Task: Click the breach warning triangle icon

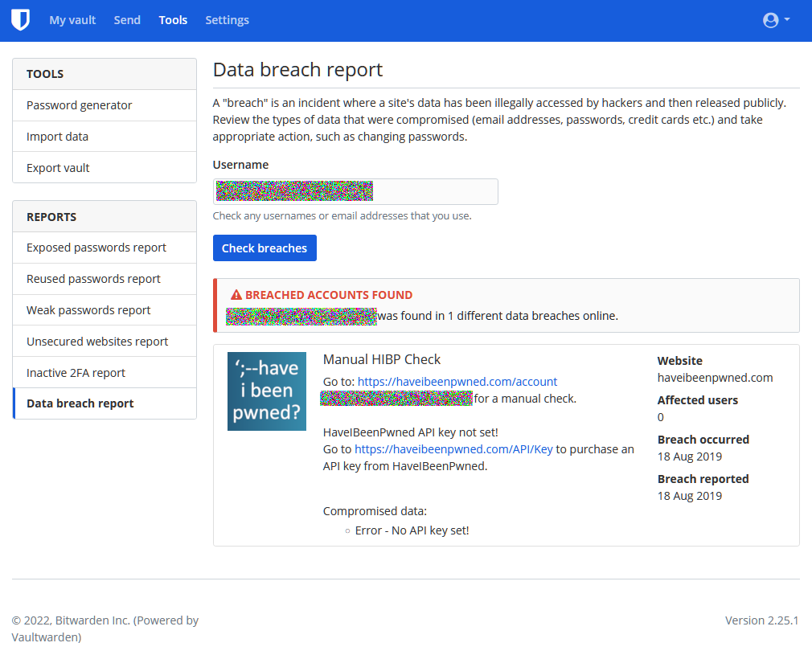Action: tap(236, 295)
